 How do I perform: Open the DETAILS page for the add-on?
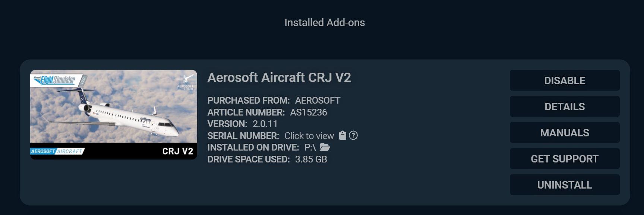[564, 107]
